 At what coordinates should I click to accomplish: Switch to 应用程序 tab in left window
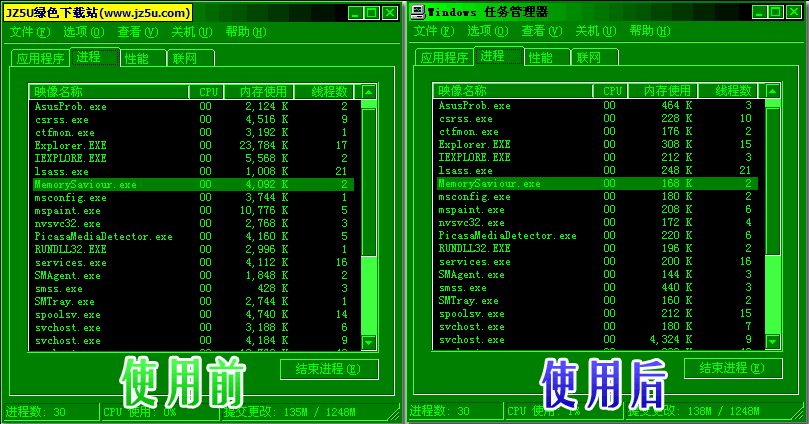pos(40,58)
